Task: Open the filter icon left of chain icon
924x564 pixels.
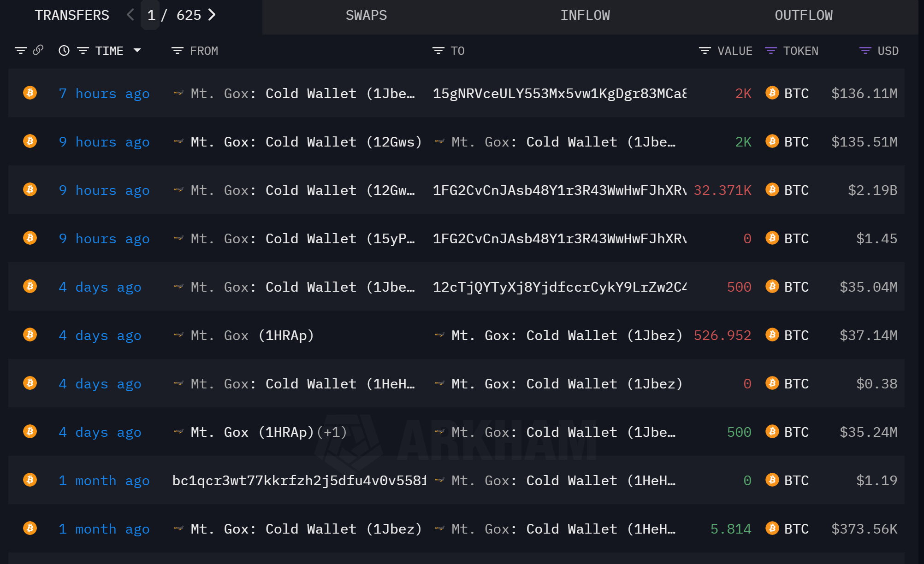Action: 21,51
